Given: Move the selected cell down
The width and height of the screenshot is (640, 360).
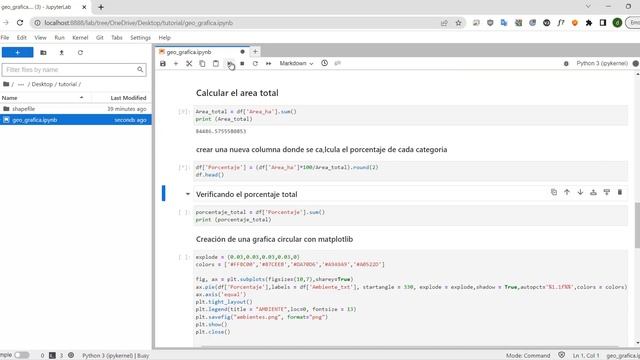Looking at the screenshot, I should [x=580, y=192].
